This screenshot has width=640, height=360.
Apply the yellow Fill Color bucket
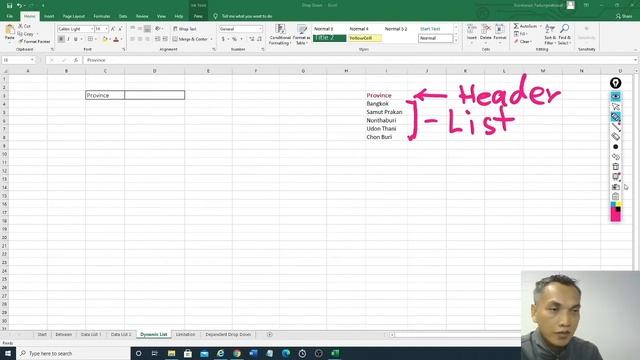105,39
